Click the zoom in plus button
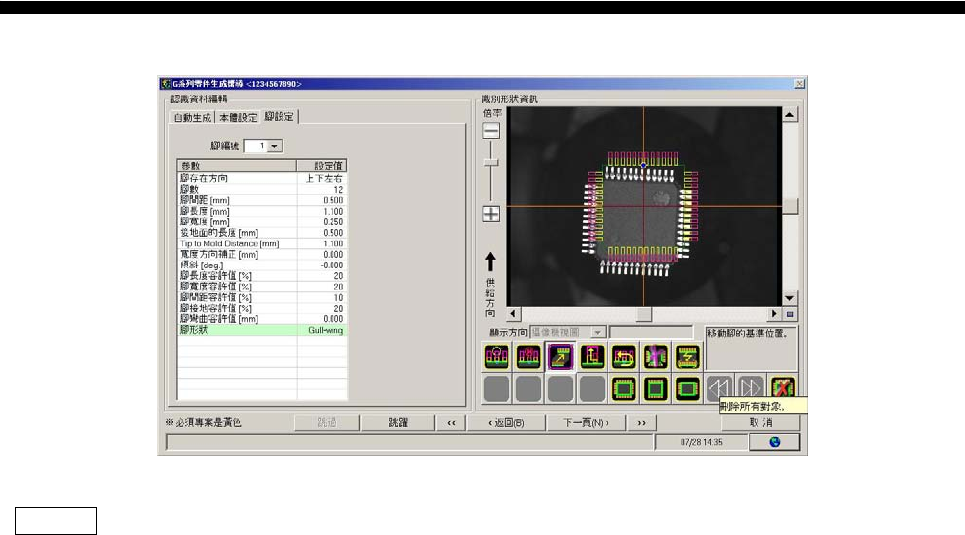The image size is (965, 535). click(491, 212)
